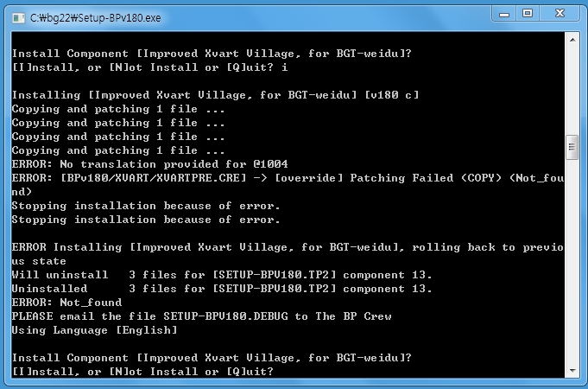Open the console system menu icon in title bar
The image size is (588, 389).
click(x=18, y=18)
